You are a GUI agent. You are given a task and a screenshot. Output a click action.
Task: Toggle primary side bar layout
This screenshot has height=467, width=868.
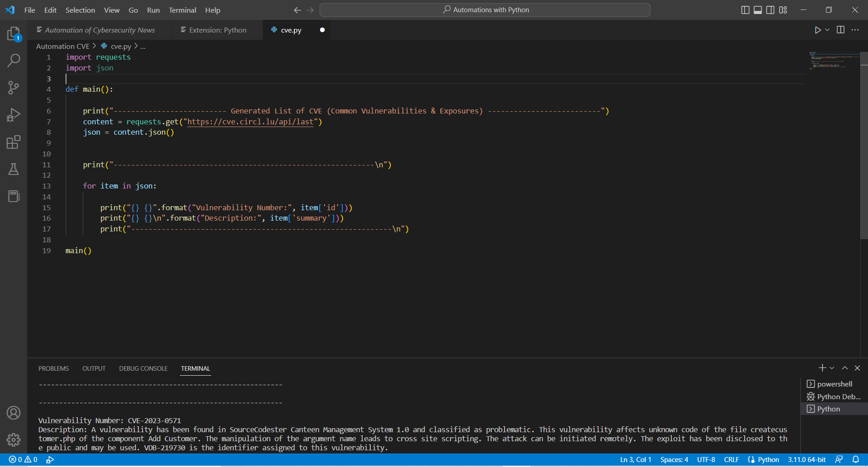click(x=745, y=10)
